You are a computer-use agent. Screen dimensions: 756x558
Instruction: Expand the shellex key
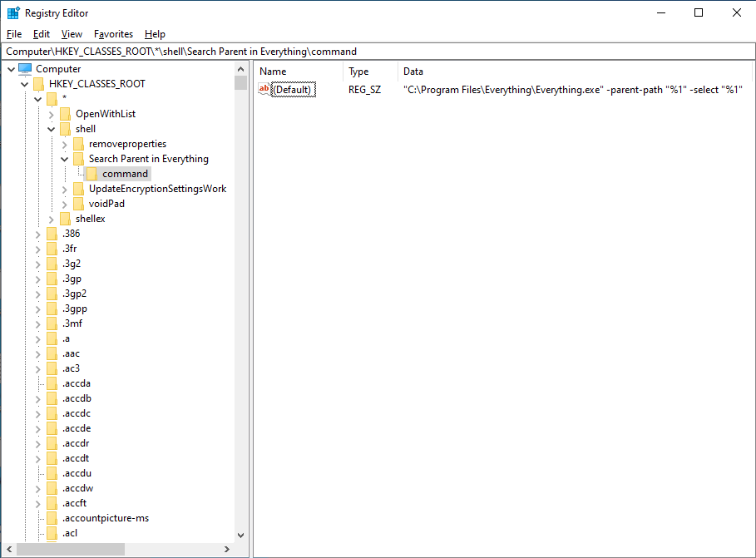pyautogui.click(x=51, y=218)
